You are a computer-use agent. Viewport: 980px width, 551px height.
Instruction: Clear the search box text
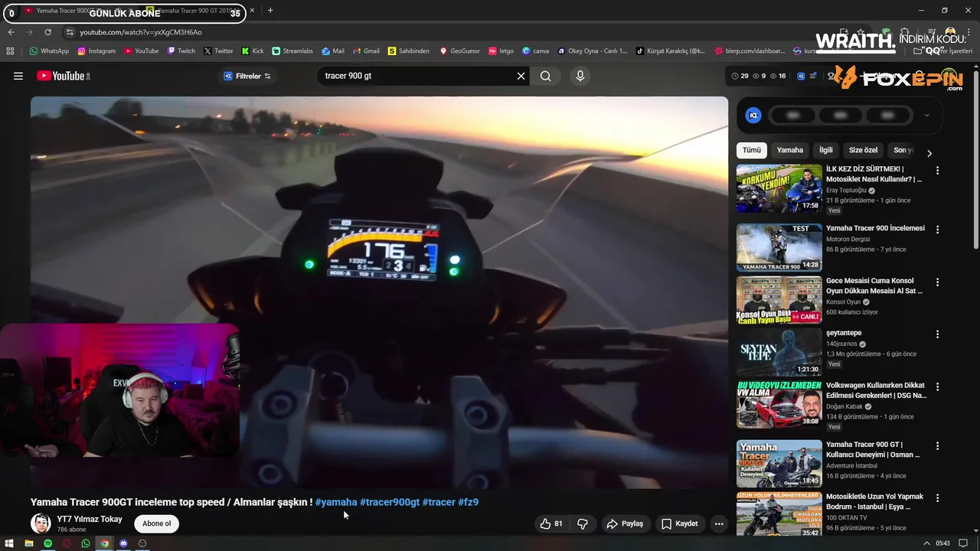click(x=521, y=76)
